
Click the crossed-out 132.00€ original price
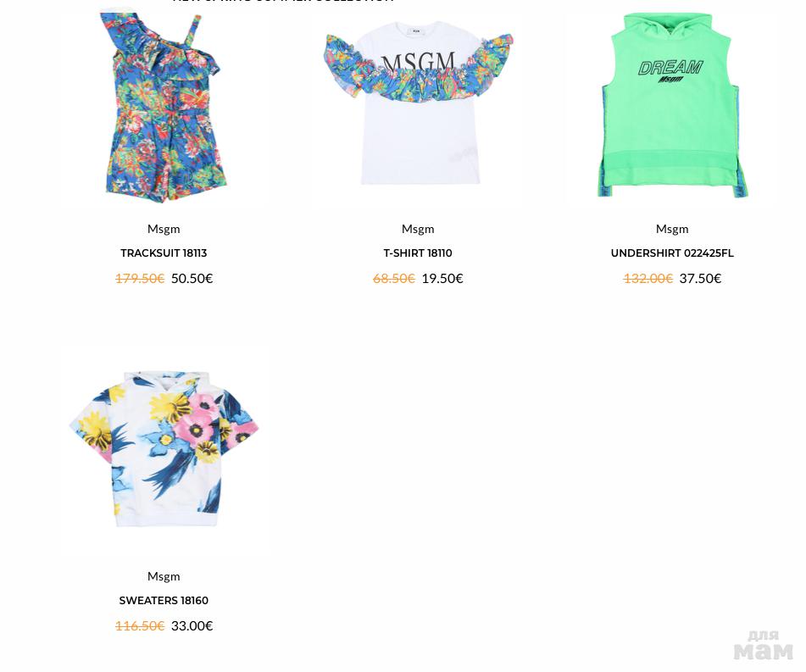(x=648, y=278)
